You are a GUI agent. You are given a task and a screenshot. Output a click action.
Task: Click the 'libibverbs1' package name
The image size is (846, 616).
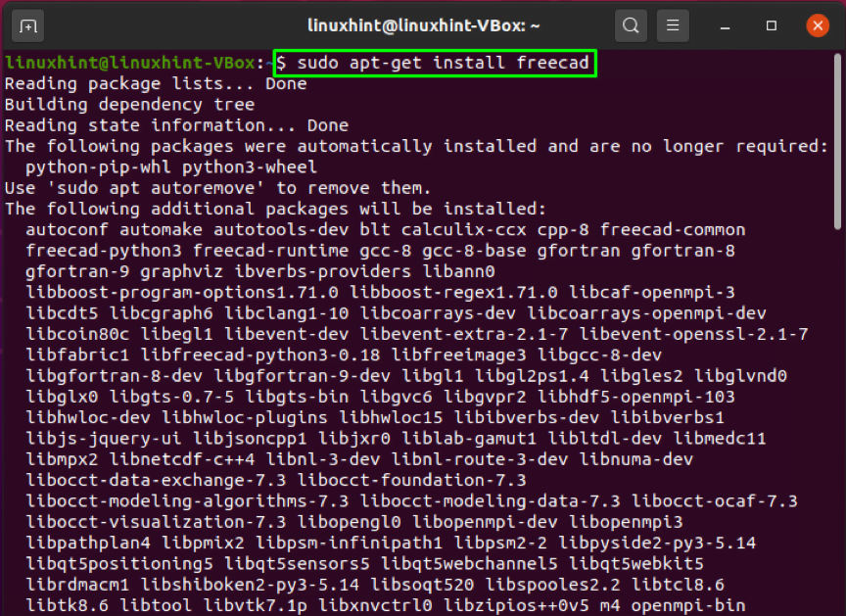(667, 418)
